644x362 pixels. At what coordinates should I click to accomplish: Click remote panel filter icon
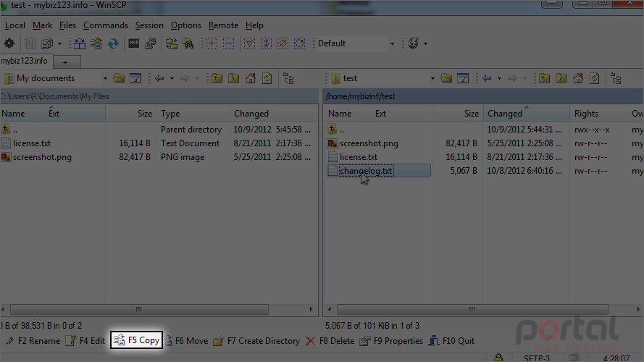pos(463,78)
